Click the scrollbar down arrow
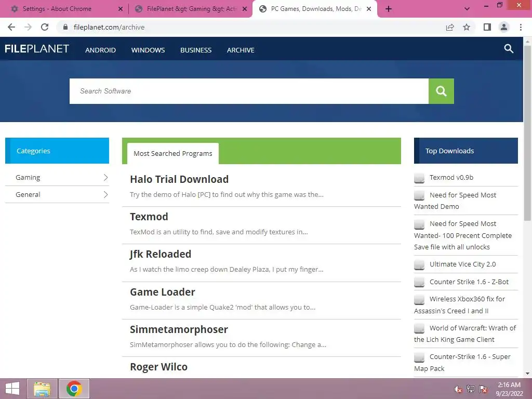 tap(527, 374)
